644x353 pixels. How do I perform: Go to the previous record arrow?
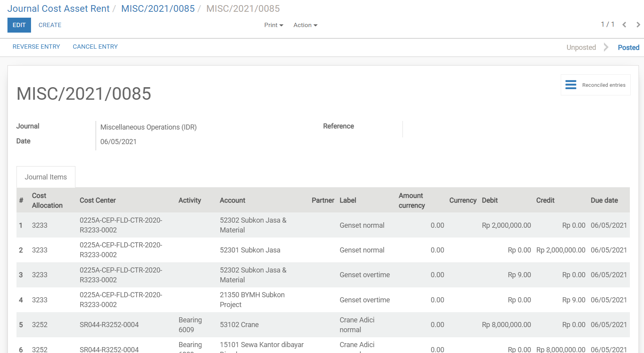coord(624,25)
